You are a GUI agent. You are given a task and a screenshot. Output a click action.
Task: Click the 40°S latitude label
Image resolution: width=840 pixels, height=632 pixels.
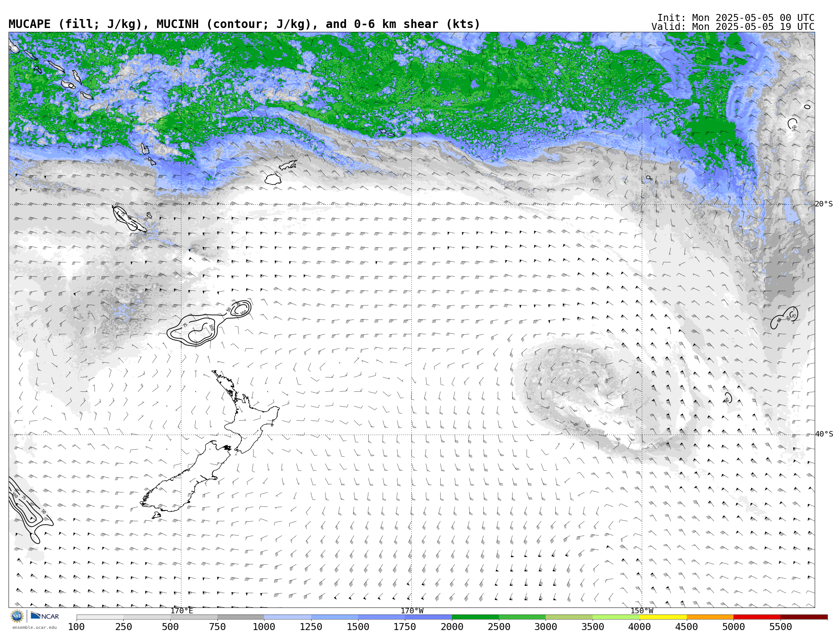pos(824,434)
